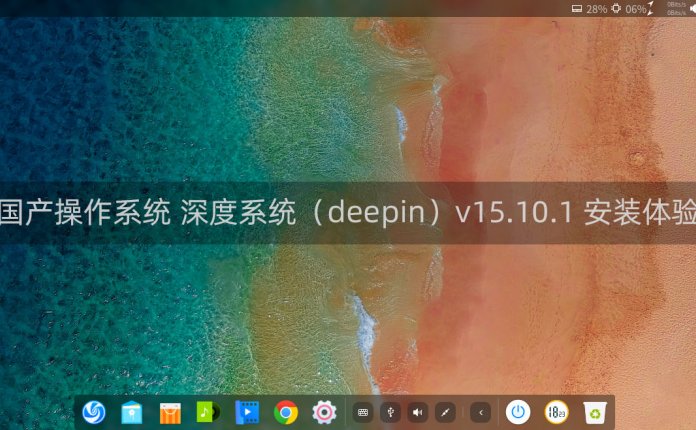
Task: Click the USB device tray icon
Action: tap(390, 412)
